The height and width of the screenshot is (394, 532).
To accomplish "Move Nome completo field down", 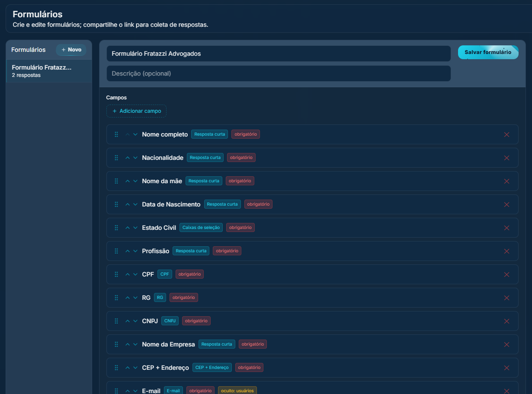I will pyautogui.click(x=135, y=134).
